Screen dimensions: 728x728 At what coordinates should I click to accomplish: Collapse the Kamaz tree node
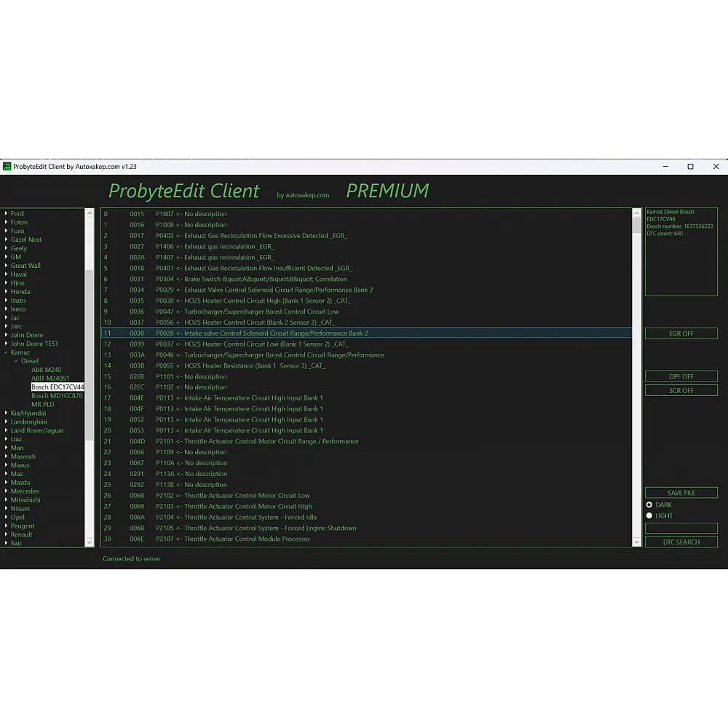point(6,352)
